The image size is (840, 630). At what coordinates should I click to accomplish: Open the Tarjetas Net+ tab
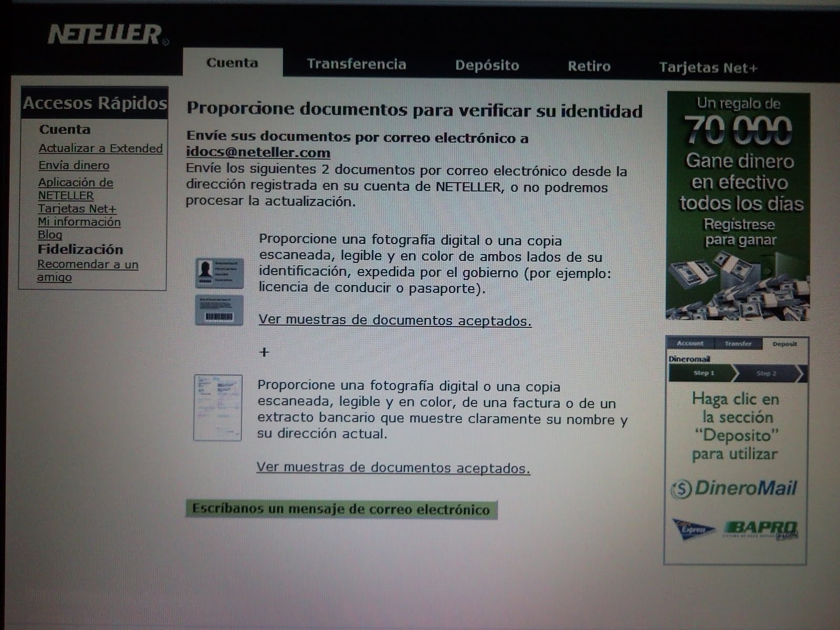click(708, 68)
